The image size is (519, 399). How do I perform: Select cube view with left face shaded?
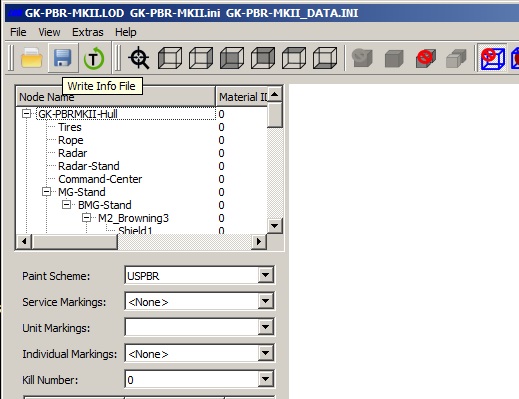tap(170, 58)
